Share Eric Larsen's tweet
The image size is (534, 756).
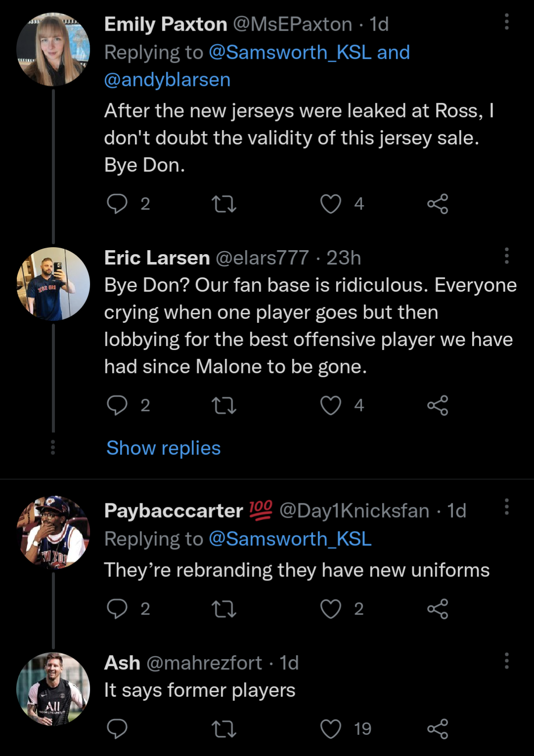click(x=437, y=405)
